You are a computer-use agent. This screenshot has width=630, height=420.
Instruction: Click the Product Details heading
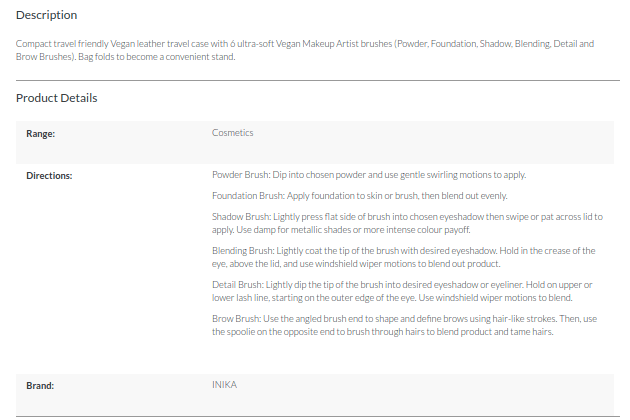pos(56,98)
